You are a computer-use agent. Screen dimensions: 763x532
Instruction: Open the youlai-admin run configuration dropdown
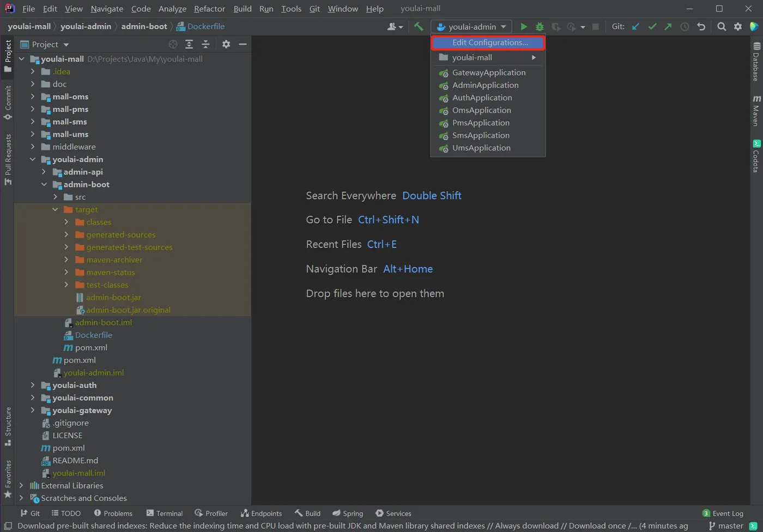[471, 26]
